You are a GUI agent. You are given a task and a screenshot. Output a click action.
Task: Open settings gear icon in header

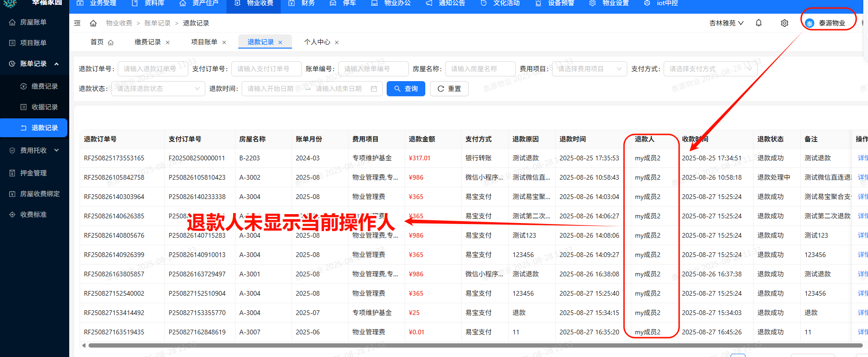tap(784, 23)
